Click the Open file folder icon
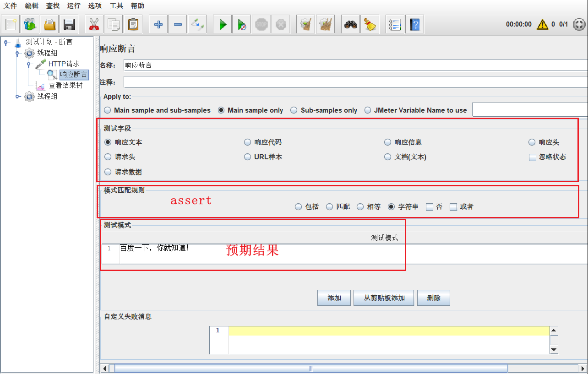Screen dimensions: 588x374 (x=49, y=24)
